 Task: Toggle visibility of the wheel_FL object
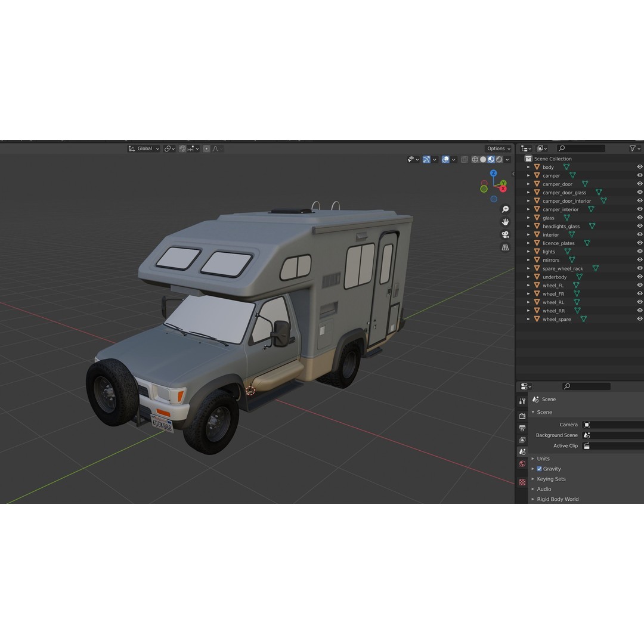pyautogui.click(x=638, y=285)
